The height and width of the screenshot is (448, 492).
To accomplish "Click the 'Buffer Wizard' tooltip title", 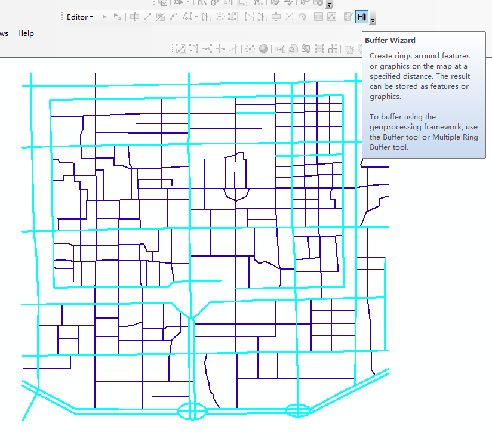I will [390, 40].
